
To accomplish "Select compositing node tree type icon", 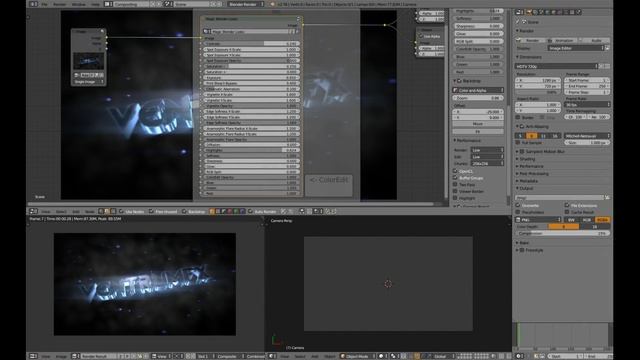I will [107, 211].
